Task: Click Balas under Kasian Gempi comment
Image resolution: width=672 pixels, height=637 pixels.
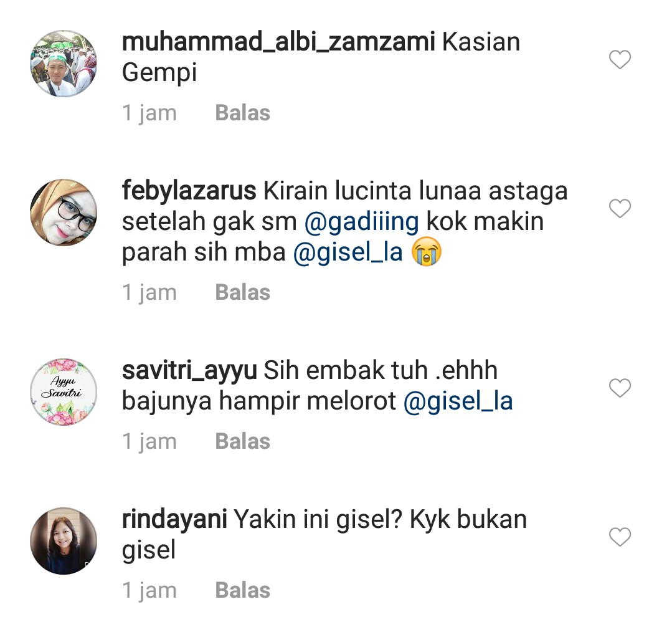Action: (242, 113)
